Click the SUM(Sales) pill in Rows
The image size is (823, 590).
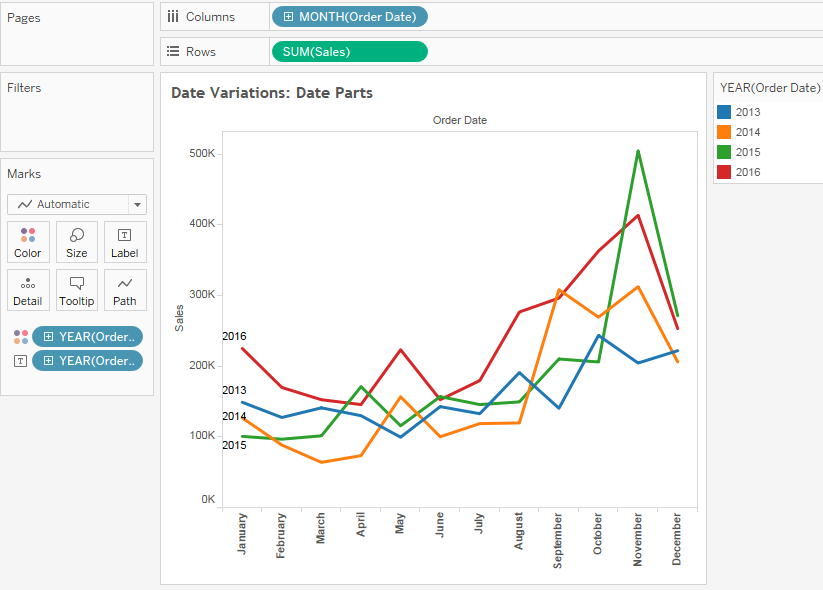pyautogui.click(x=350, y=51)
